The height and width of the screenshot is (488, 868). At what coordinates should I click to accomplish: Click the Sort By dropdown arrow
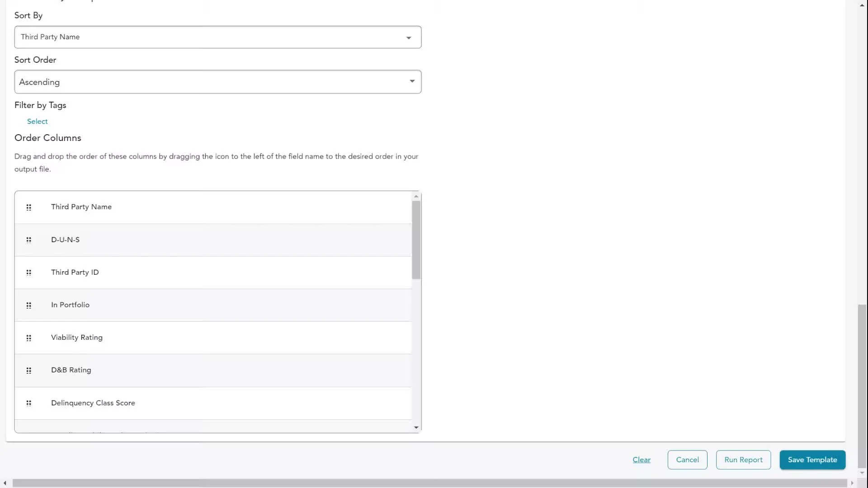point(409,38)
